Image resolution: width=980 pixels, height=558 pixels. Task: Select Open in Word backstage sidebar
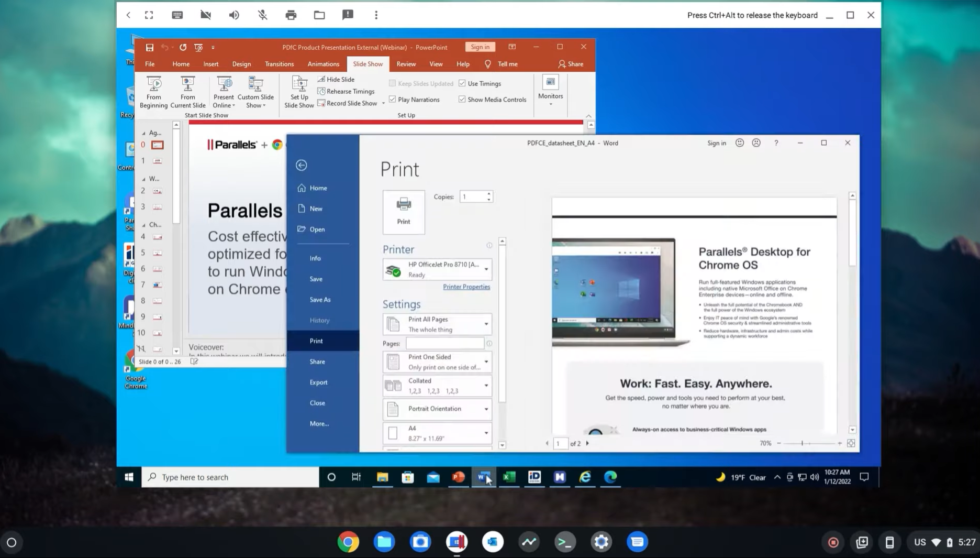(311, 229)
